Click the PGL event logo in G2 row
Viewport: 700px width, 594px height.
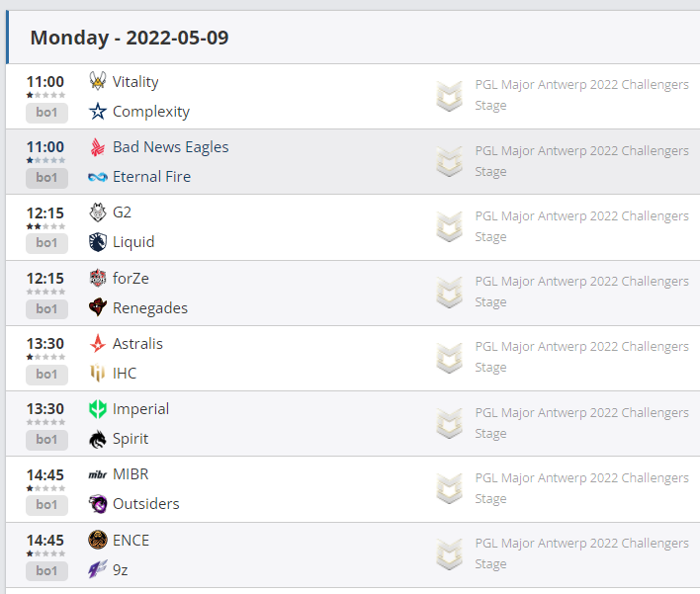pos(449,226)
